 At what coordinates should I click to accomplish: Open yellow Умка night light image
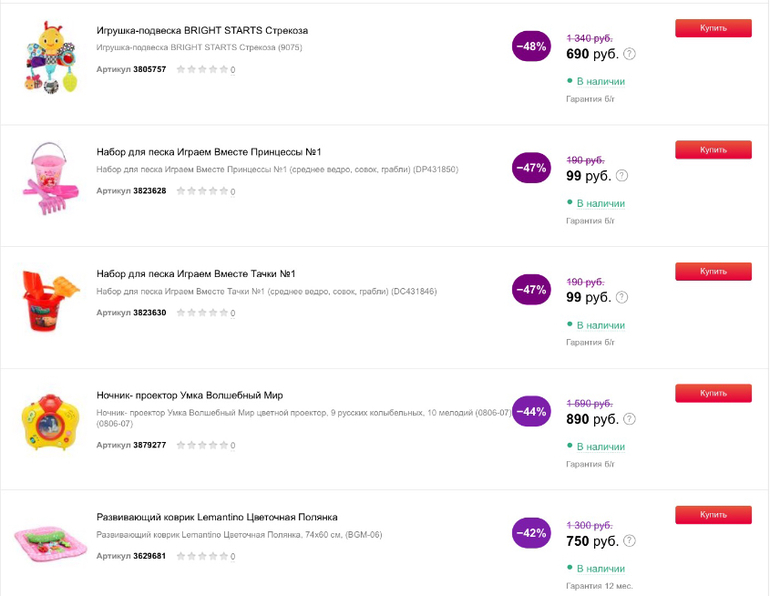point(50,422)
